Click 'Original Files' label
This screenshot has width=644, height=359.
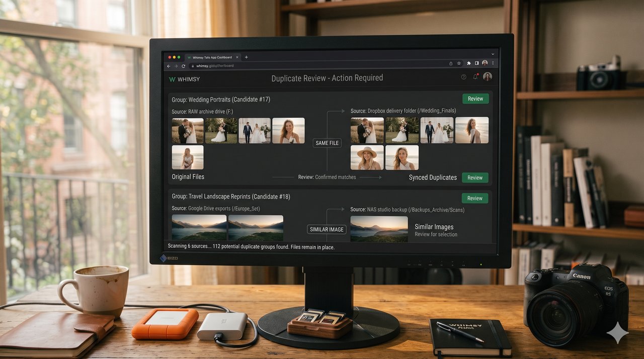point(188,177)
